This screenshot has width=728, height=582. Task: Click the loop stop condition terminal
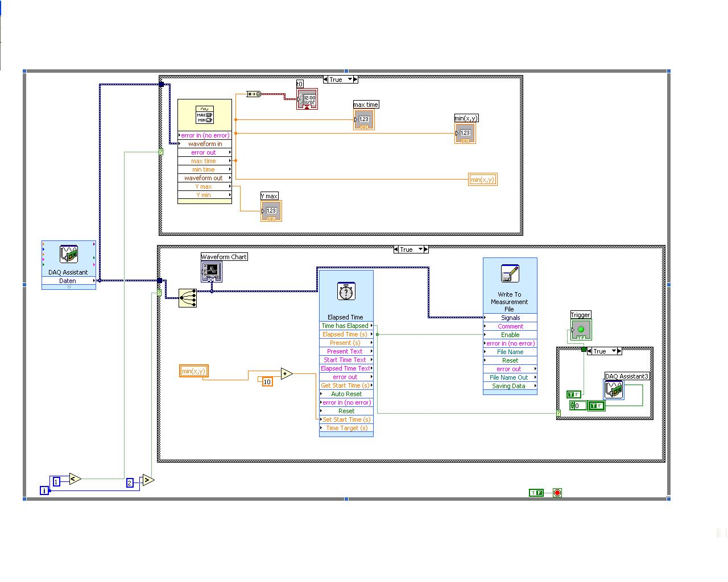[x=557, y=493]
